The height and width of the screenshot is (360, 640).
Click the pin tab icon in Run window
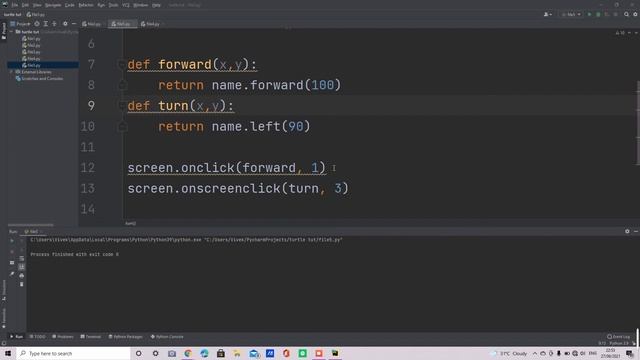coord(12,274)
